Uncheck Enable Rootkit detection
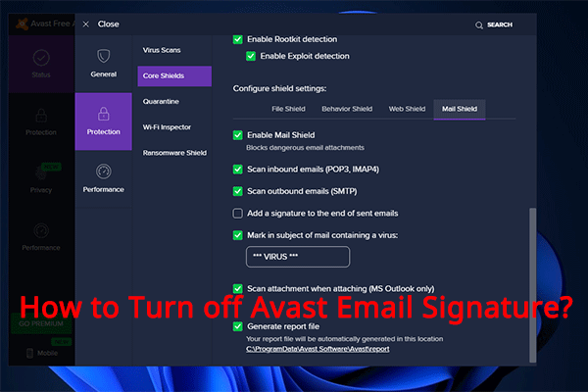 [238, 39]
